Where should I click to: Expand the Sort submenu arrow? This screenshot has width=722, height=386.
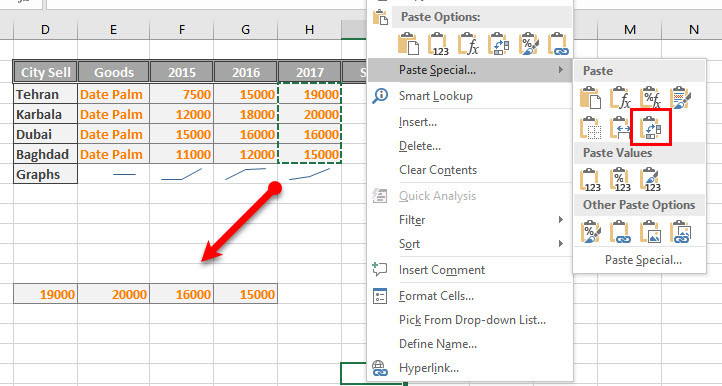pyautogui.click(x=560, y=243)
